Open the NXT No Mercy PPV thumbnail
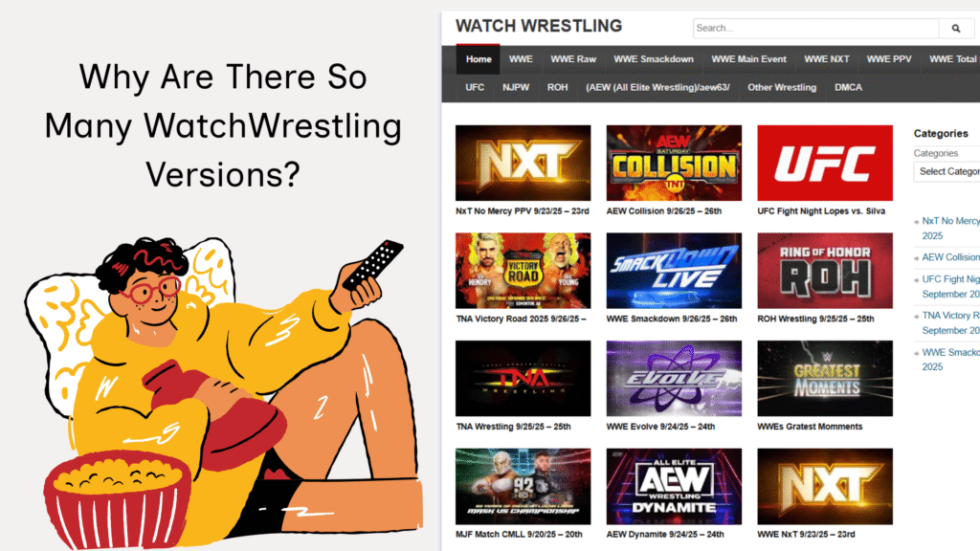The height and width of the screenshot is (551, 980). 523,163
